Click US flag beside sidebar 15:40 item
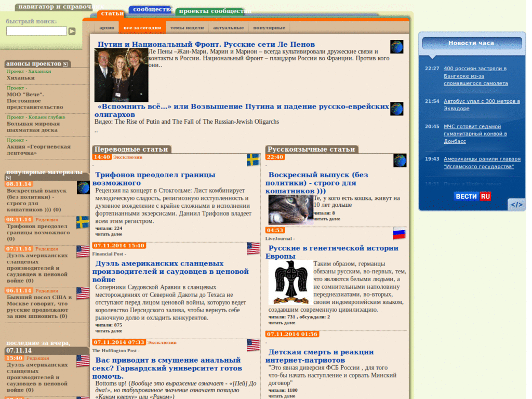The image size is (532, 399). point(83,361)
